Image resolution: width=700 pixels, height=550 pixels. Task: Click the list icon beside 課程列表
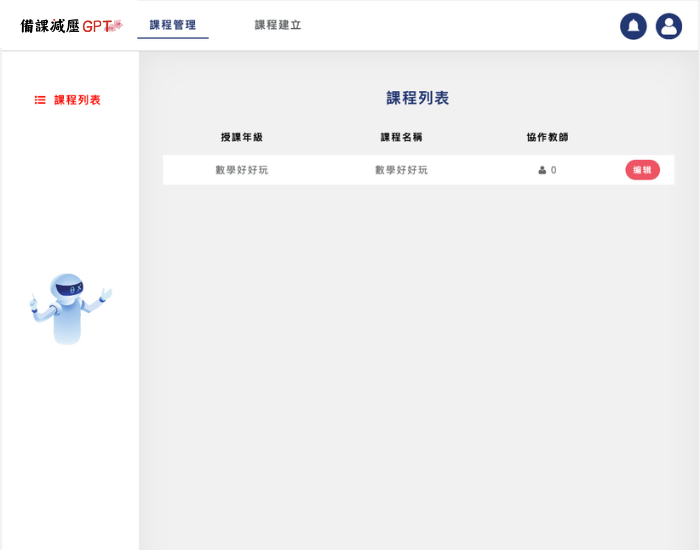tap(40, 100)
